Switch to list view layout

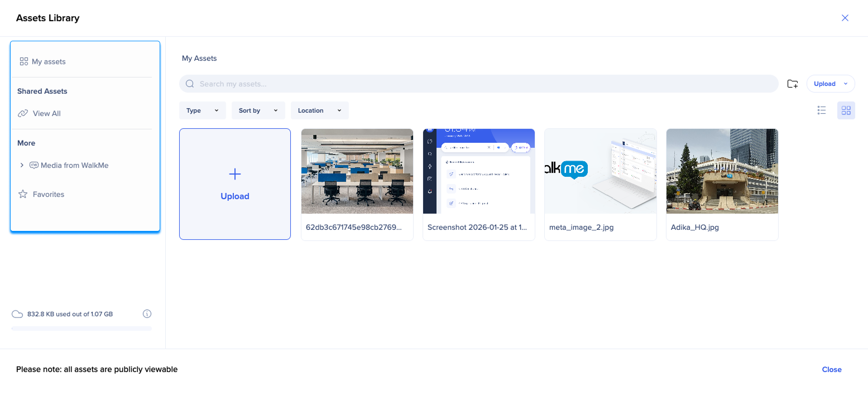[822, 110]
